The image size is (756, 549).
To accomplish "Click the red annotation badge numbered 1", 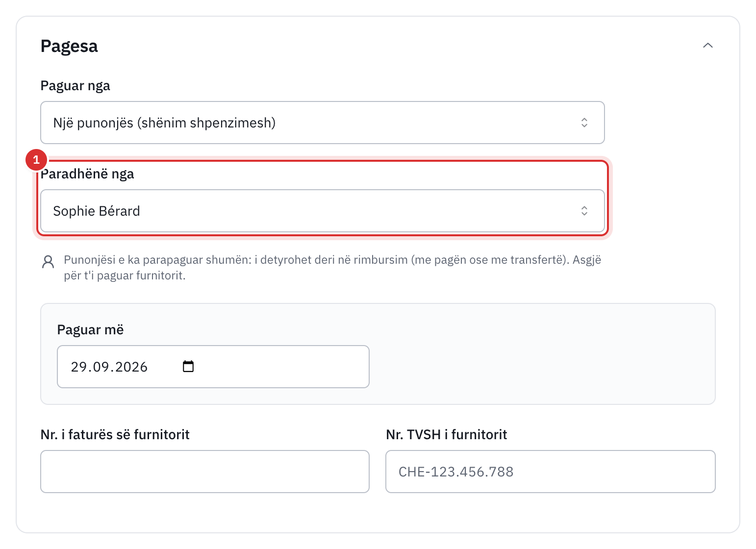I will [36, 160].
